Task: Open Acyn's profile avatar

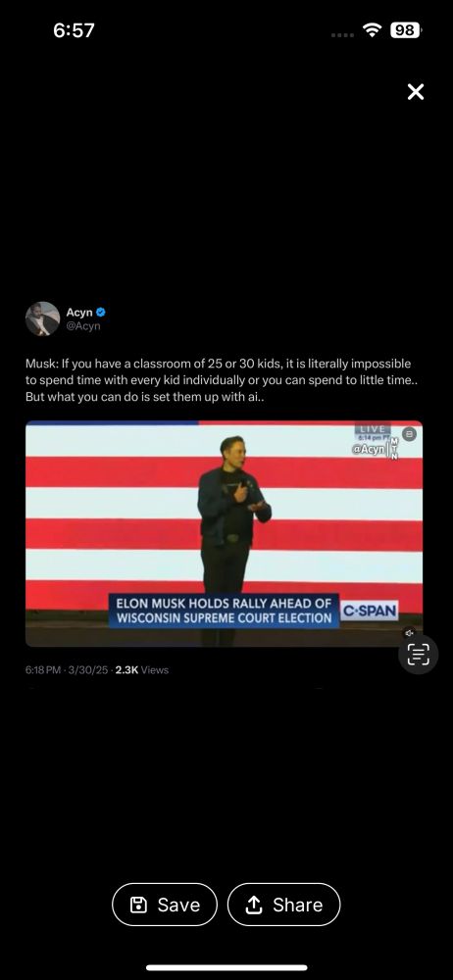Action: point(42,318)
